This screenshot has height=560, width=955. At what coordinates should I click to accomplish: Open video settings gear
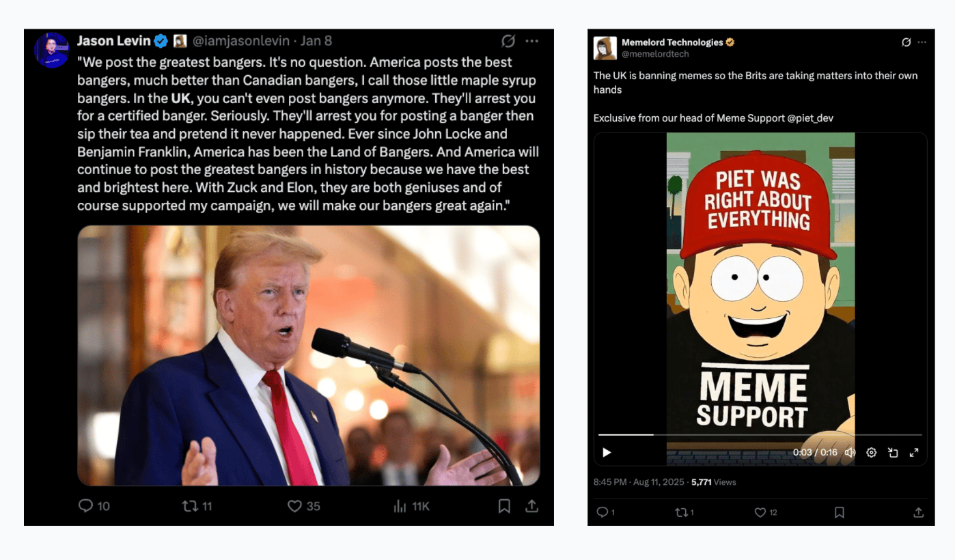[x=871, y=452]
